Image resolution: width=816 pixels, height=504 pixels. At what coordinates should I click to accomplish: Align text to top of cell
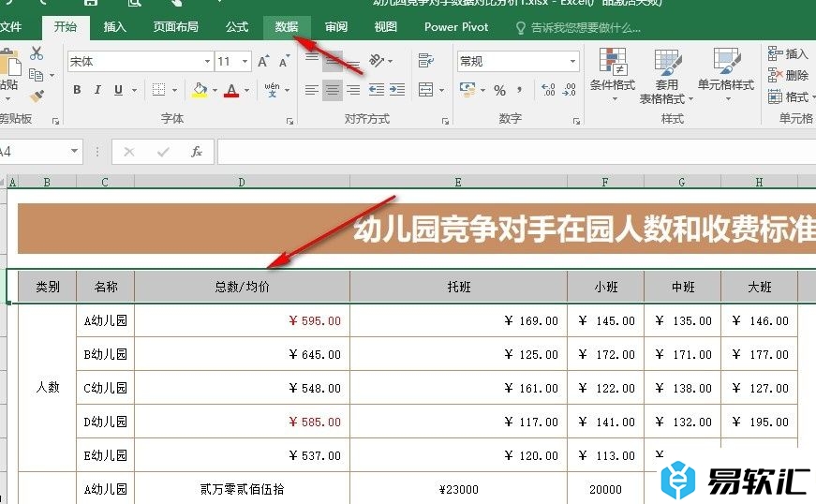pos(312,57)
